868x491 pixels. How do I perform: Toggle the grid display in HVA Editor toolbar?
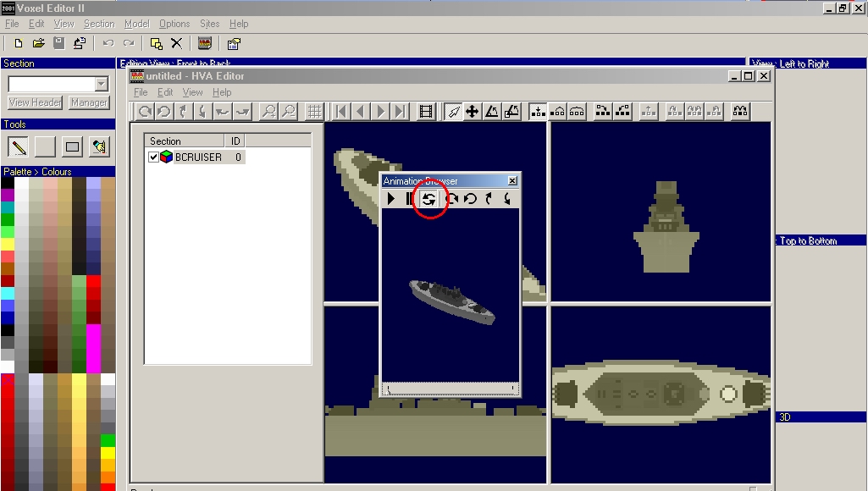[x=314, y=112]
